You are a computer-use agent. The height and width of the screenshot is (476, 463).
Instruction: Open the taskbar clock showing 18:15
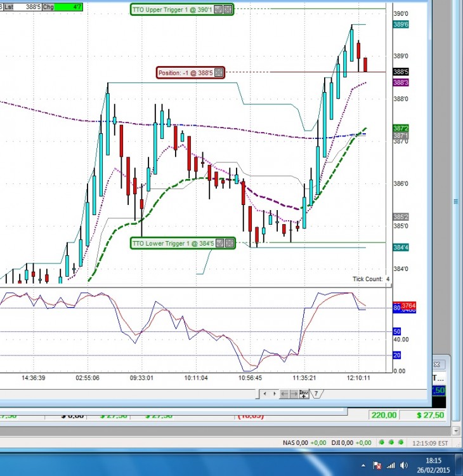(x=433, y=465)
